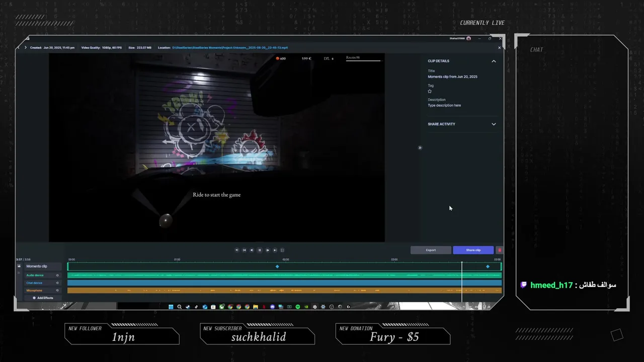The image size is (644, 362).
Task: Open TikTok from the taskbar
Action: coord(196,307)
